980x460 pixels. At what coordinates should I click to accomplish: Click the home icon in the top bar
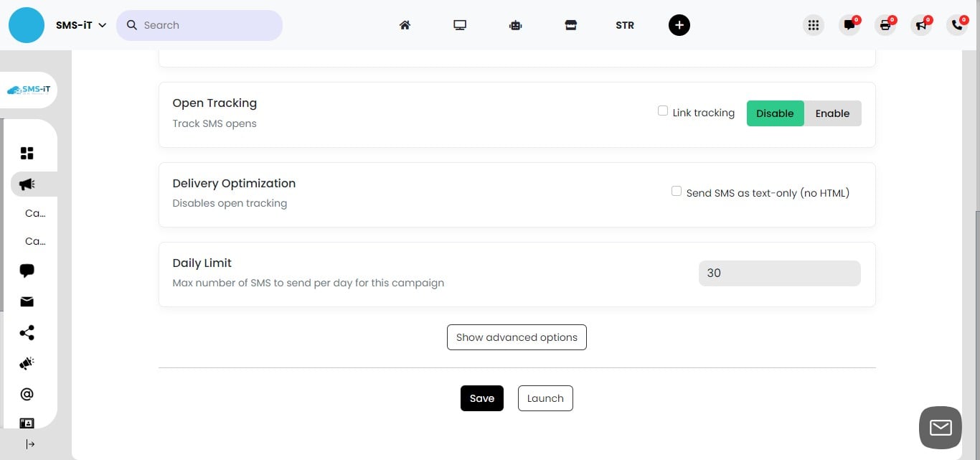click(x=405, y=24)
